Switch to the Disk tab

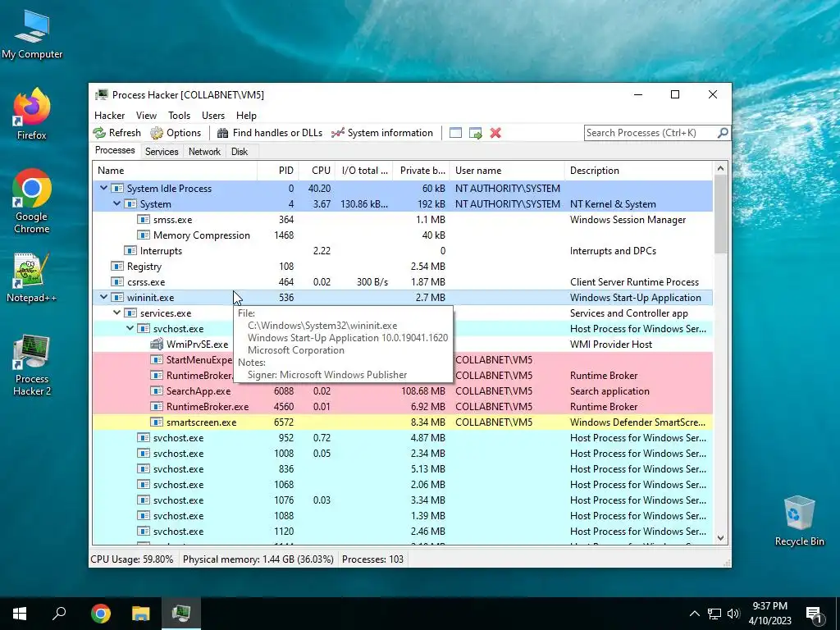[240, 152]
